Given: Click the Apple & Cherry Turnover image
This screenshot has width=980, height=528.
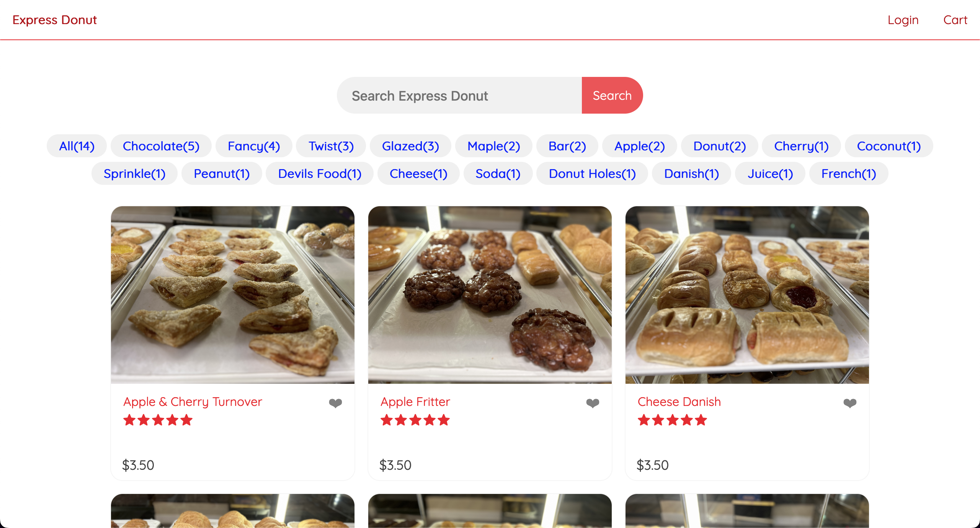Looking at the screenshot, I should click(x=233, y=295).
